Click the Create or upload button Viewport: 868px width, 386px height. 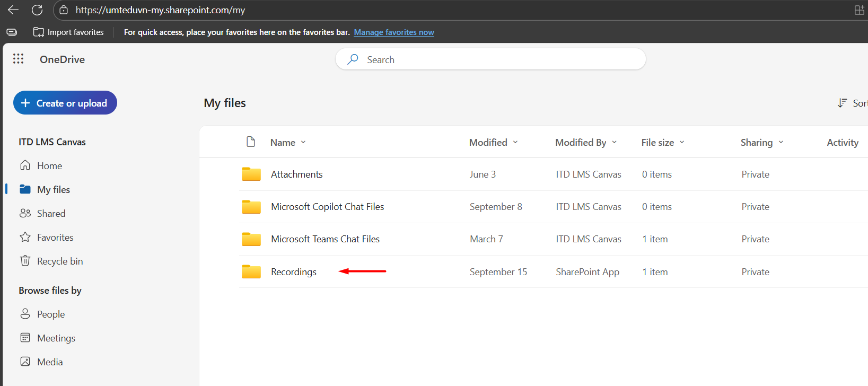(65, 103)
